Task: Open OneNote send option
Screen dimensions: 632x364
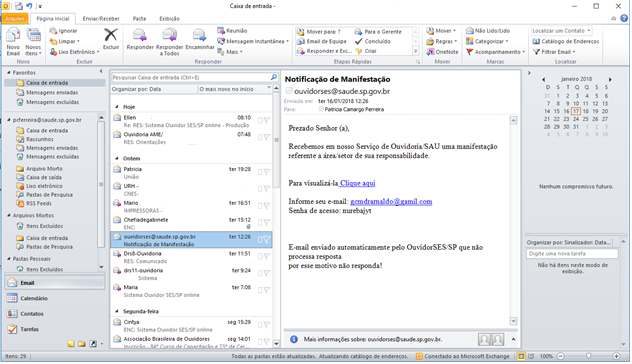Action: tap(442, 52)
